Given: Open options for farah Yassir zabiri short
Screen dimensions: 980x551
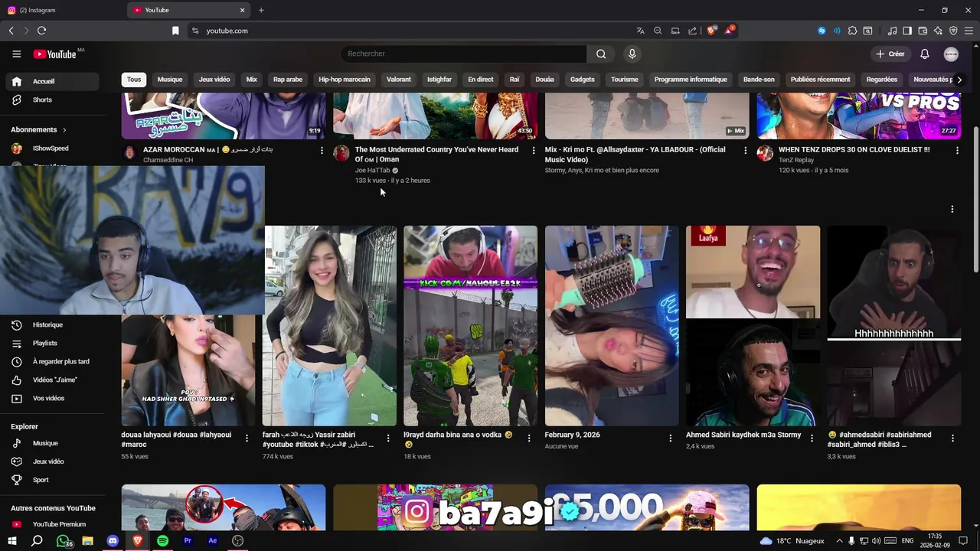Looking at the screenshot, I should click(388, 439).
